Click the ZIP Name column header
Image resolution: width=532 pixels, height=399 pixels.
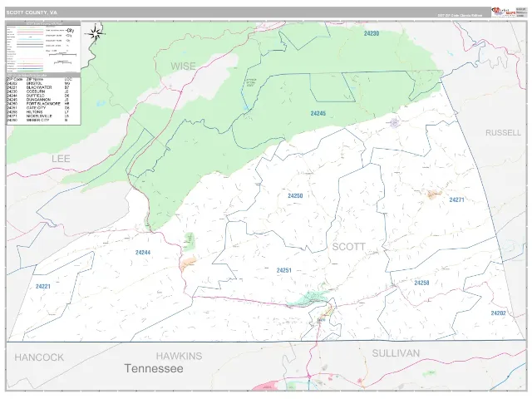[35, 79]
